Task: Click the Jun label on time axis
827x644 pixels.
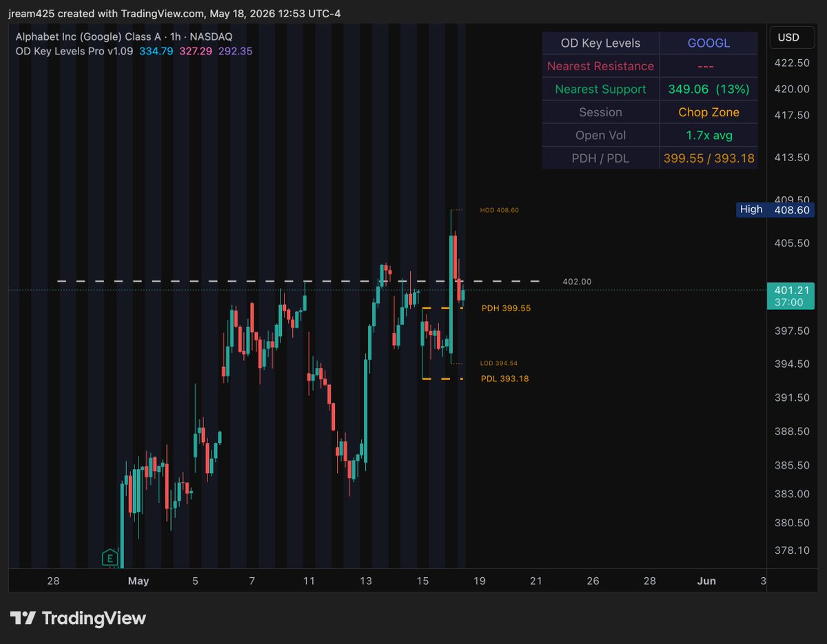Action: (x=706, y=581)
